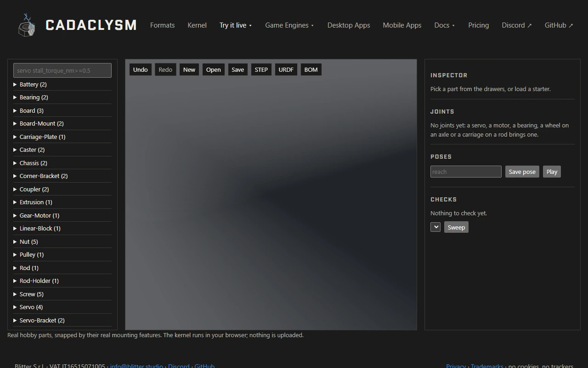Viewport: 588px width, 368px height.
Task: Click the Save pose button
Action: point(522,172)
